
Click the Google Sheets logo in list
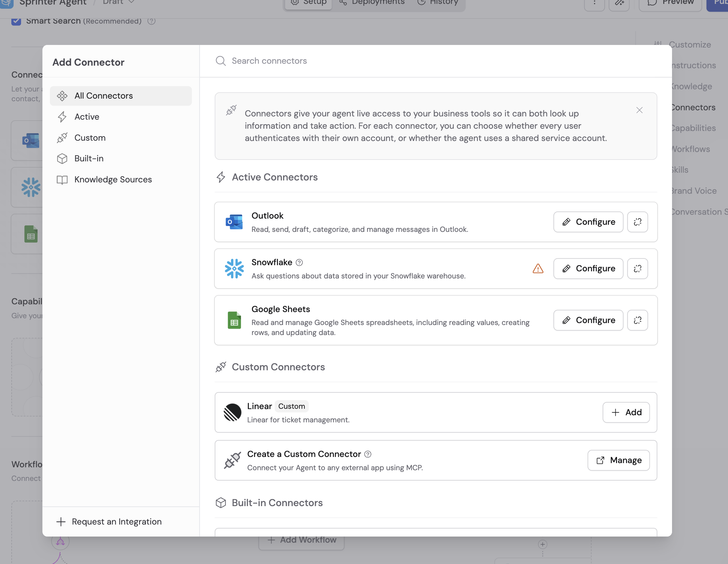234,320
